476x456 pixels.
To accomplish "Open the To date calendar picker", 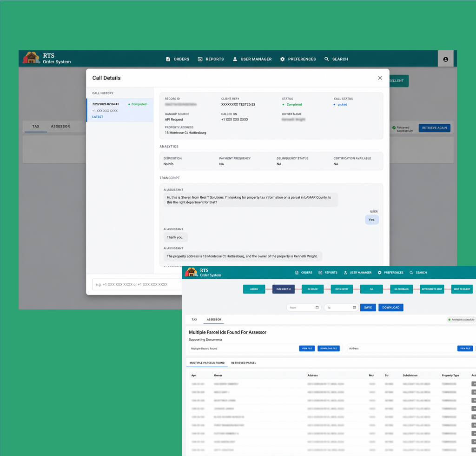I will pos(354,308).
